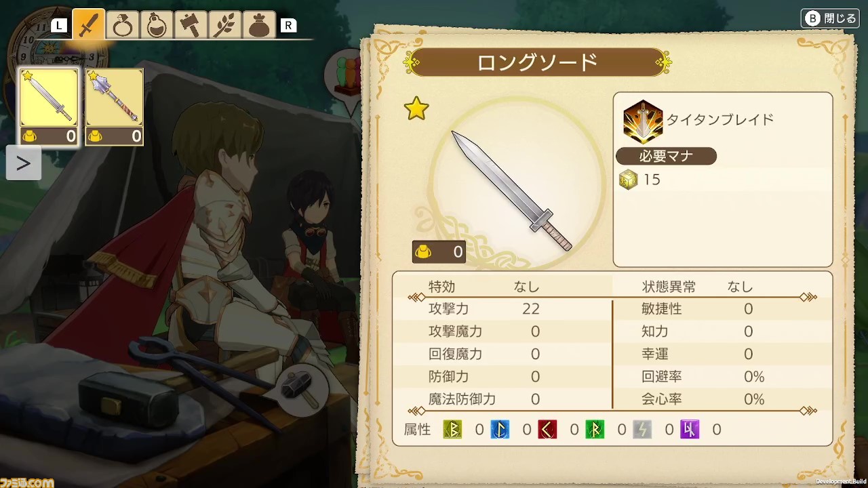Switch to the wheat materials tab
868x488 pixels.
[x=224, y=26]
